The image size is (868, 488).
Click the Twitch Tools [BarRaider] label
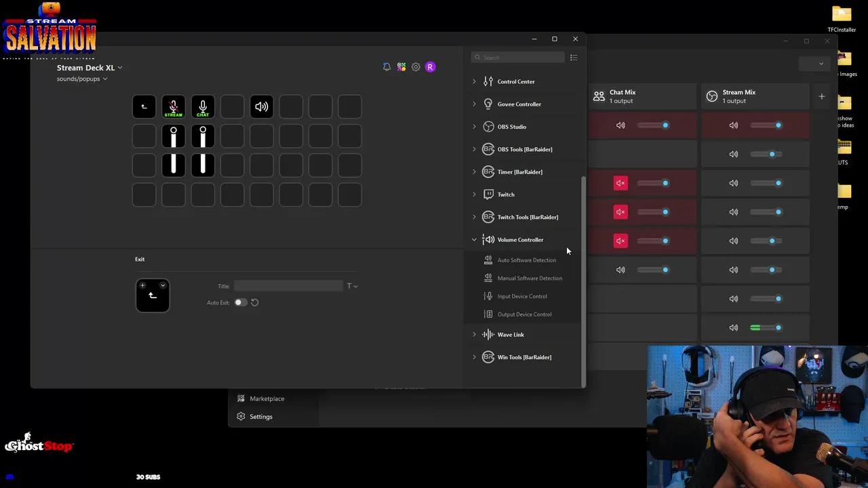coord(528,217)
